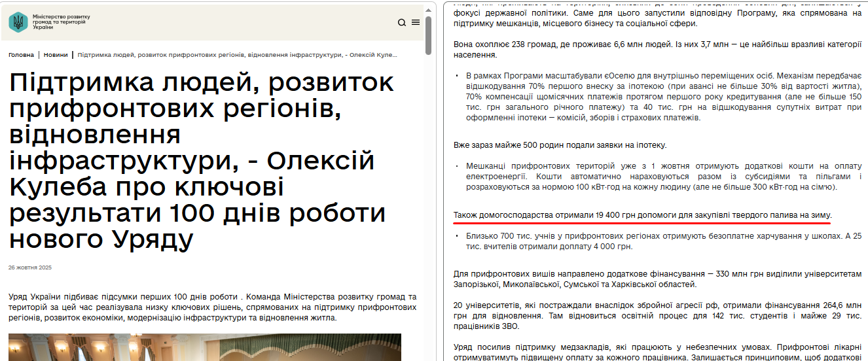868x361 pixels.
Task: Click line 'Вже зараз майже 500 родин'
Action: pos(560,145)
